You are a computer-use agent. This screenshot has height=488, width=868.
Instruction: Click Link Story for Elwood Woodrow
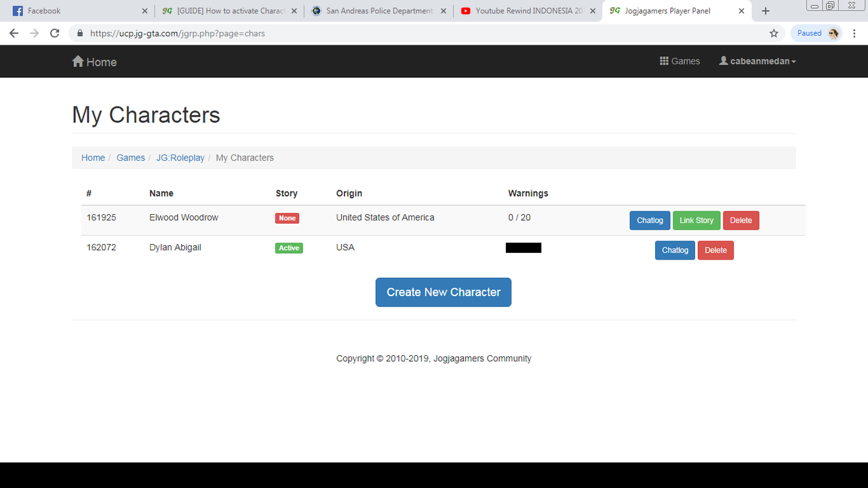tap(696, 220)
